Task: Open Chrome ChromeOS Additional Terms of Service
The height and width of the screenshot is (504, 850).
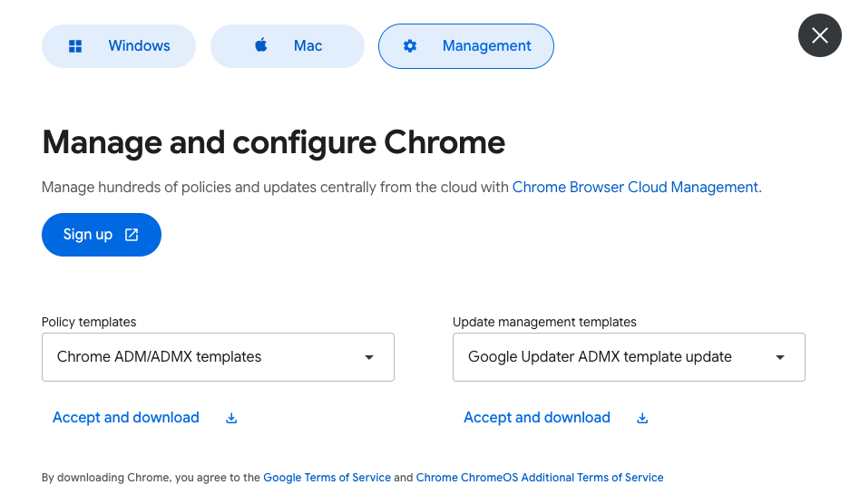Action: (x=540, y=478)
